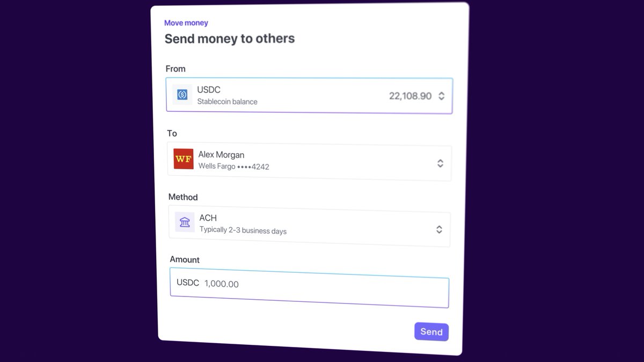The width and height of the screenshot is (644, 362).
Task: Click the Send button
Action: (431, 331)
